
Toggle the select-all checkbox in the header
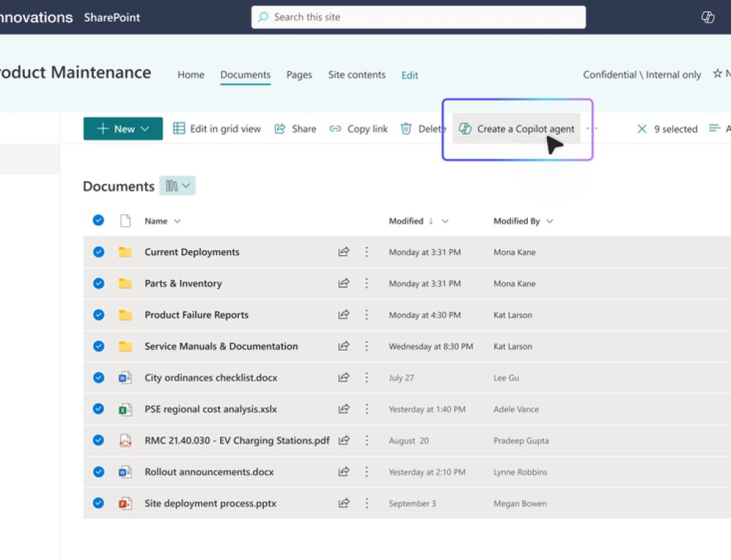(98, 220)
